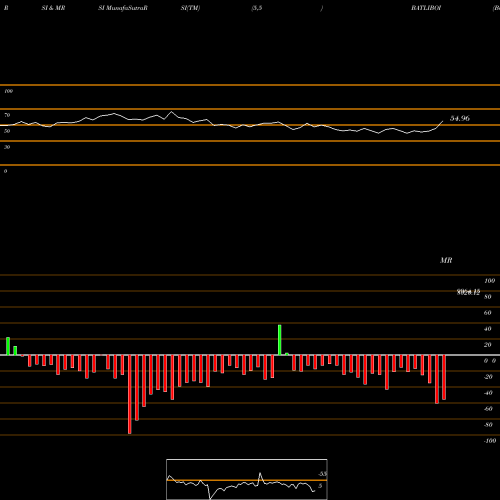Click the MR axis label 100
This screenshot has height=500, width=500.
489,281
